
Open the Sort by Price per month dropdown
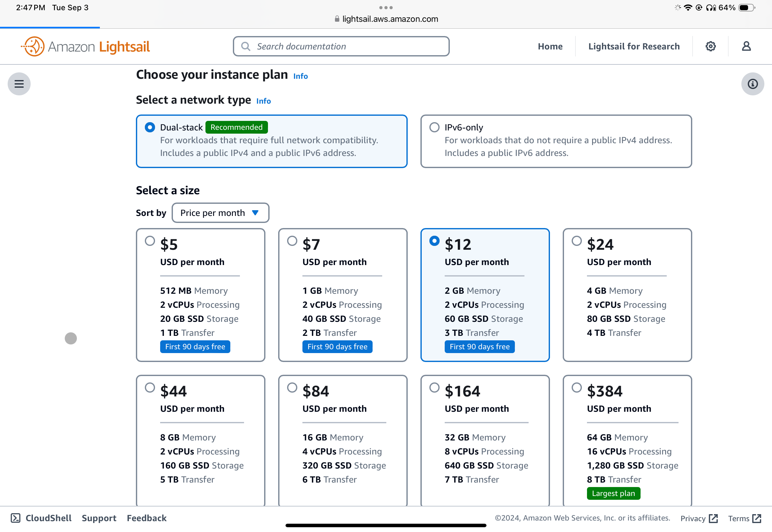220,213
